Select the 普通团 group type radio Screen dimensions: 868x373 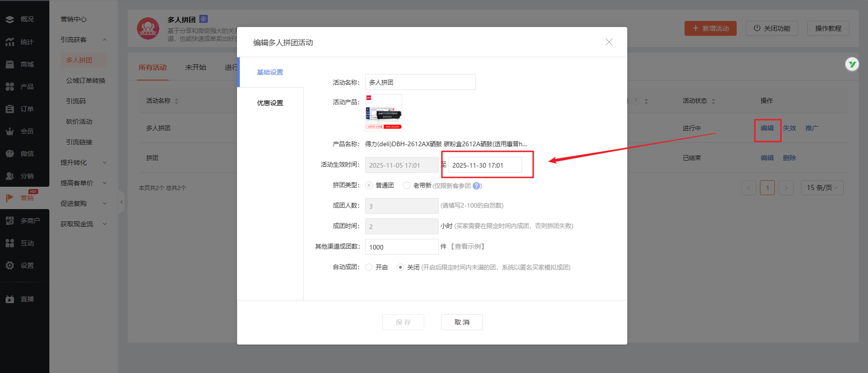(369, 185)
